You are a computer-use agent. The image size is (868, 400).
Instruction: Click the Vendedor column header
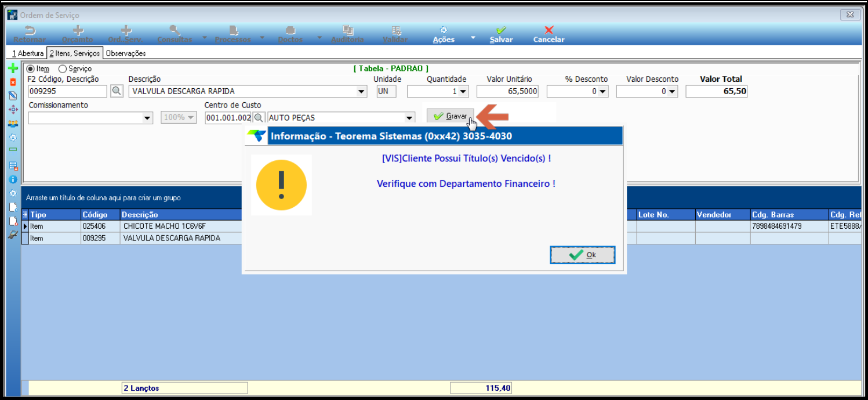pyautogui.click(x=722, y=215)
